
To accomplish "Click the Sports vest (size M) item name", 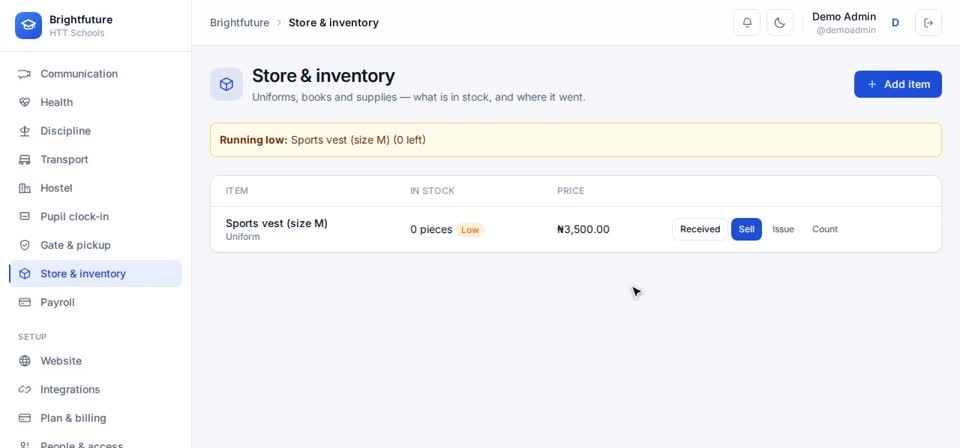I will pyautogui.click(x=277, y=223).
